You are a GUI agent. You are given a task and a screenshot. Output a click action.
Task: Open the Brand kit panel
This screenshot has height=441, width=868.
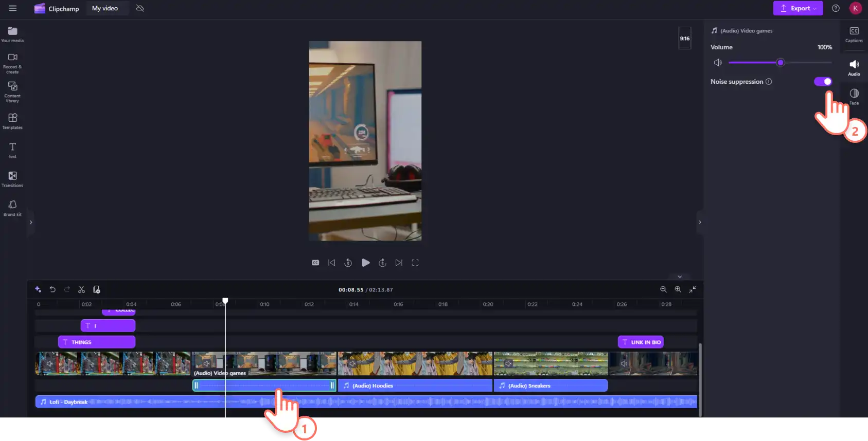coord(12,208)
